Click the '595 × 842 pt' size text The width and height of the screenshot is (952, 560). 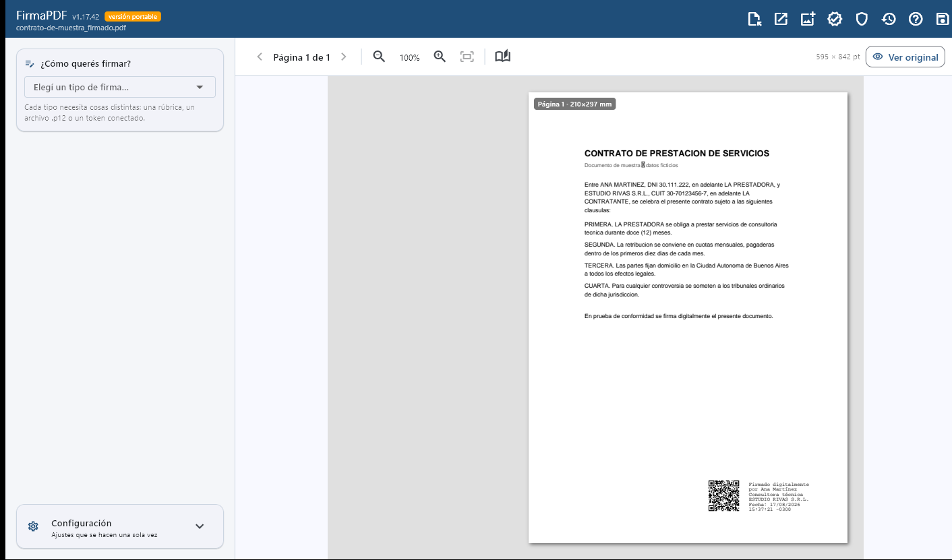[x=838, y=57]
